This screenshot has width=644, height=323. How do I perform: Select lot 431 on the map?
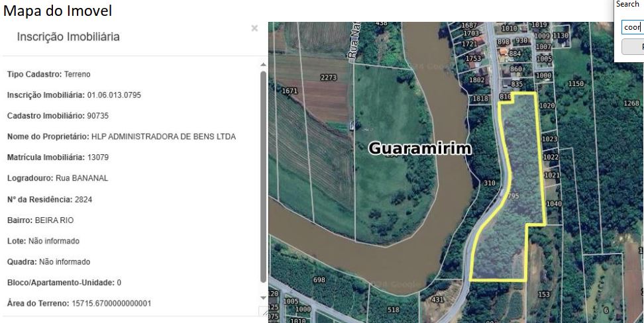click(438, 300)
